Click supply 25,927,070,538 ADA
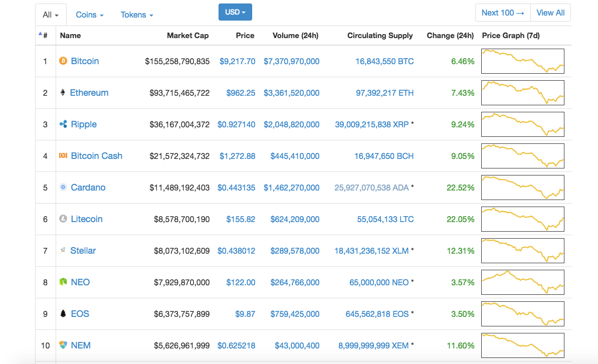 pos(371,188)
